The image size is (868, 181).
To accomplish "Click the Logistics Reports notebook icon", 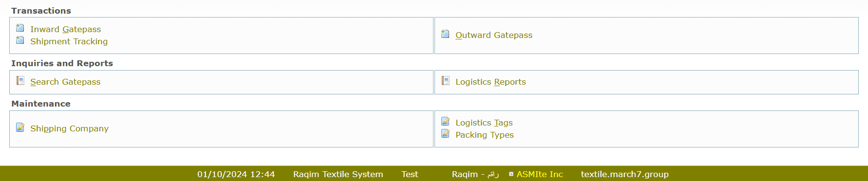I will click(x=445, y=80).
